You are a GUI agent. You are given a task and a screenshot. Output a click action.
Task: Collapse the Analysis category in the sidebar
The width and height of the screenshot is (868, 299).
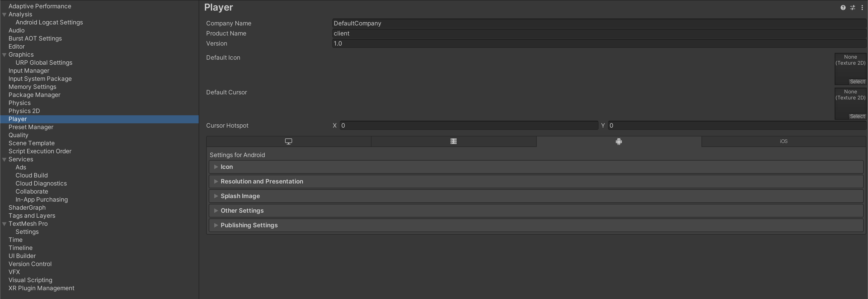click(4, 14)
